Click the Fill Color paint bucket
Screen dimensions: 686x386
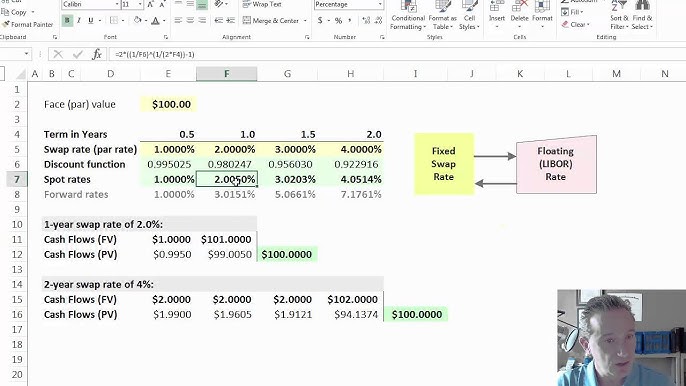pyautogui.click(x=137, y=21)
